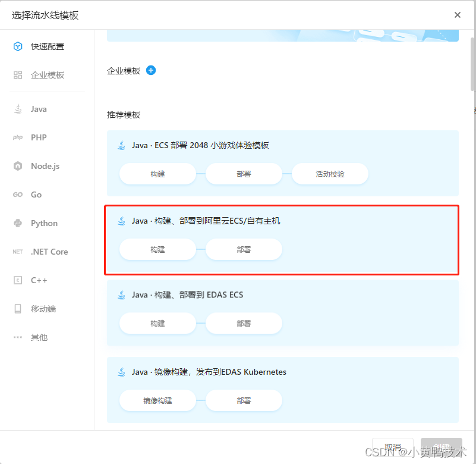The height and width of the screenshot is (464, 476).
Task: Click 部署 stage in 阿里云ECS/自有主机 template
Action: click(244, 249)
